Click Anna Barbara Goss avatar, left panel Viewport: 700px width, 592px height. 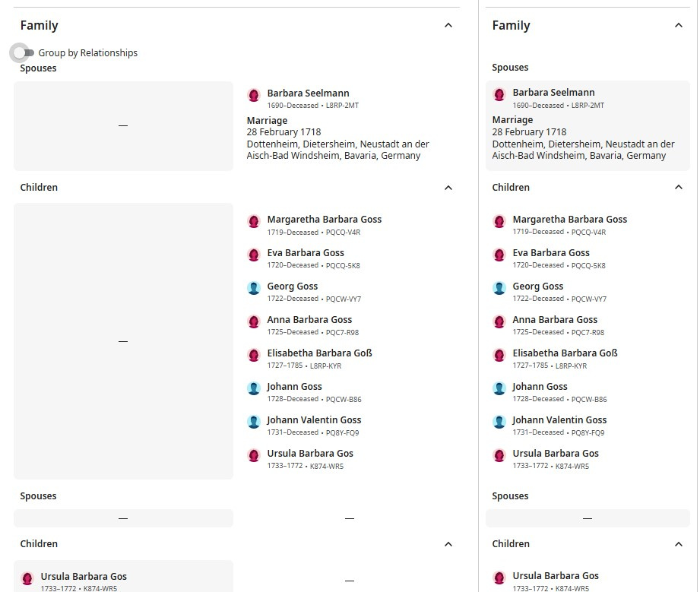click(254, 322)
